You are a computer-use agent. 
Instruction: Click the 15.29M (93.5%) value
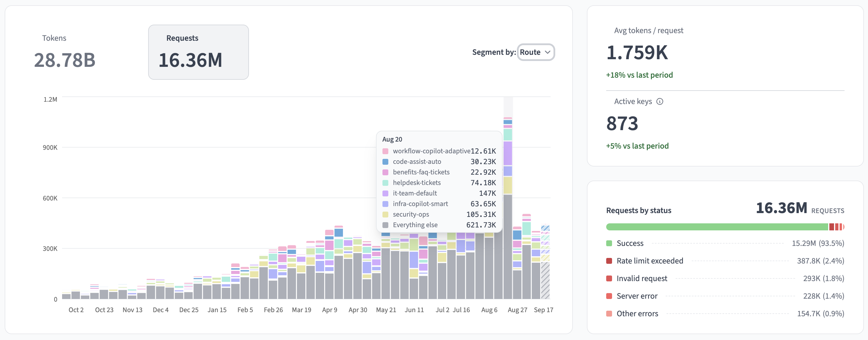pyautogui.click(x=818, y=243)
